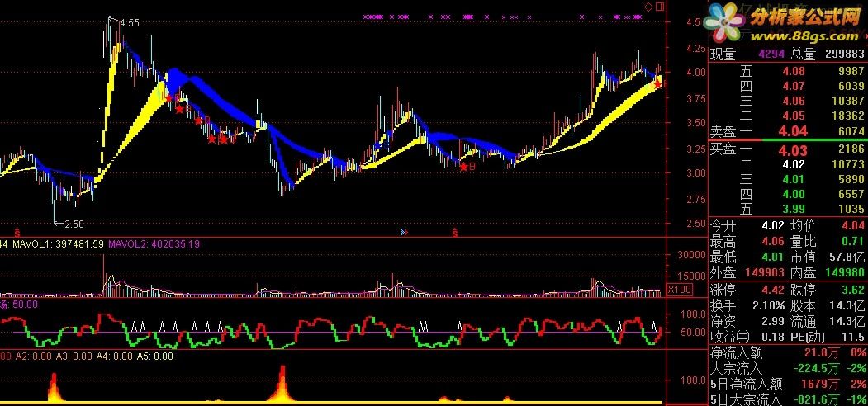
Task: Select the buy volume 5890
Action: point(851,179)
